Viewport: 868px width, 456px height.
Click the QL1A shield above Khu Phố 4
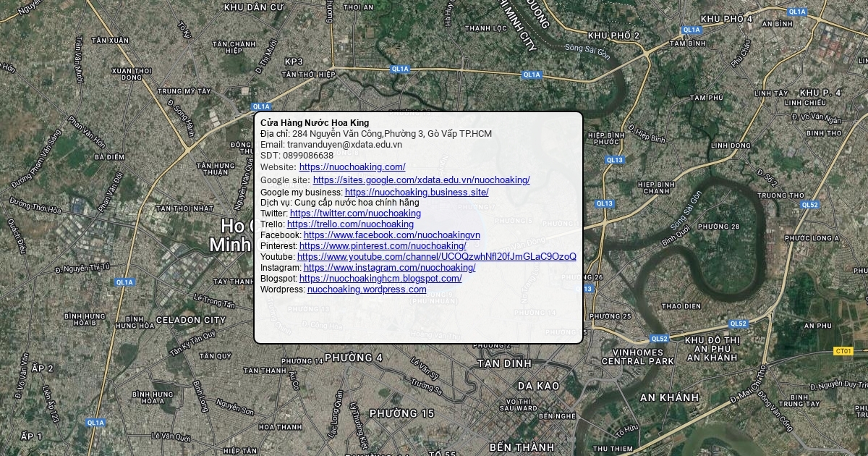pyautogui.click(x=797, y=12)
